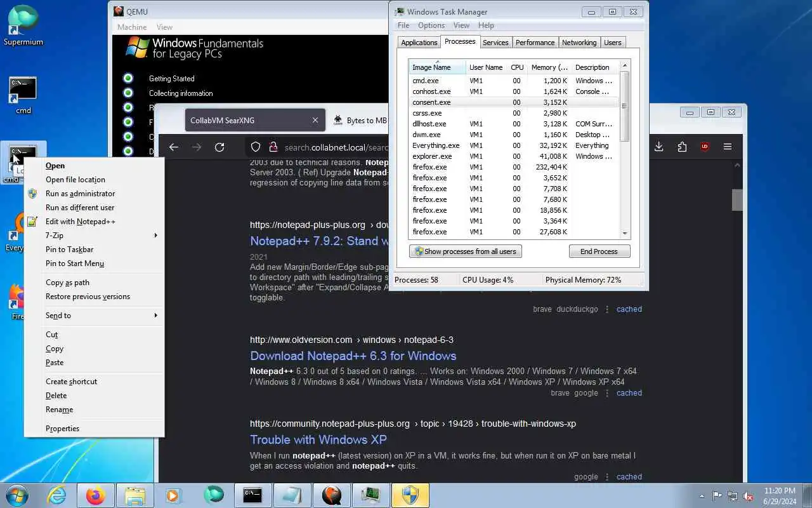Click the Firefox page scrollbar thumb
This screenshot has width=812, height=508.
737,199
